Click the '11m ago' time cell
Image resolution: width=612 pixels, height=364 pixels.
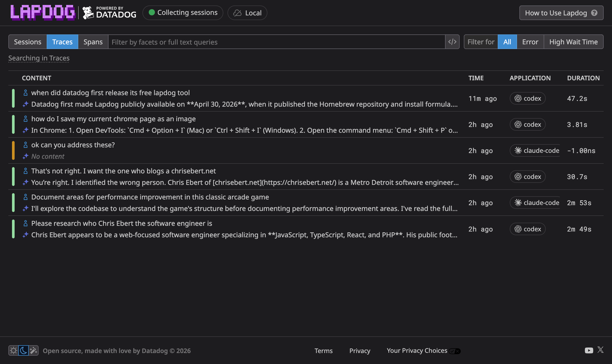coord(483,99)
